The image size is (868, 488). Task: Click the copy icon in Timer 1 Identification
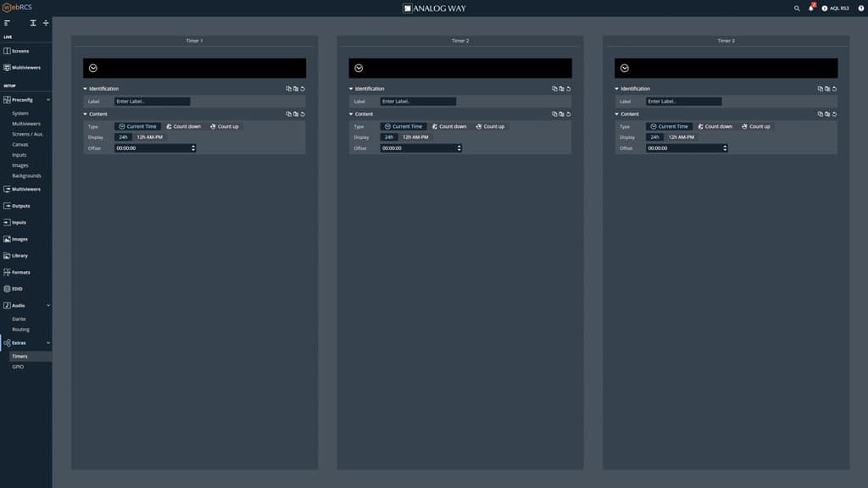(x=288, y=89)
